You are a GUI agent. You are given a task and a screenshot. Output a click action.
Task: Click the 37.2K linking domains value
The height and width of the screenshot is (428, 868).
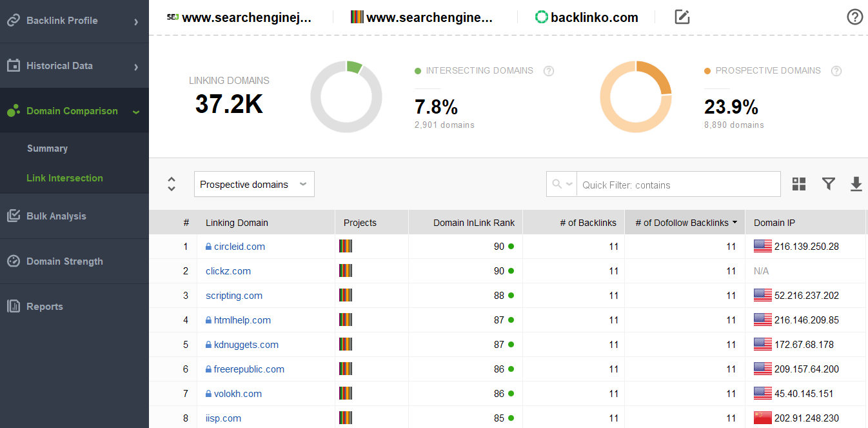(x=229, y=104)
